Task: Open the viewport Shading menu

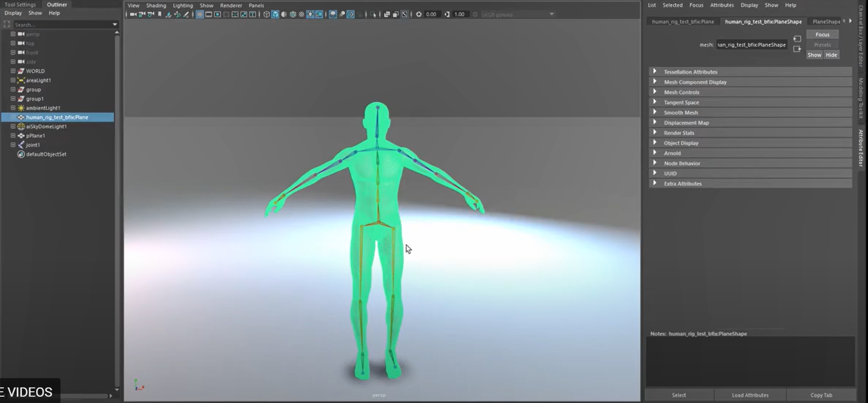Action: tap(156, 5)
